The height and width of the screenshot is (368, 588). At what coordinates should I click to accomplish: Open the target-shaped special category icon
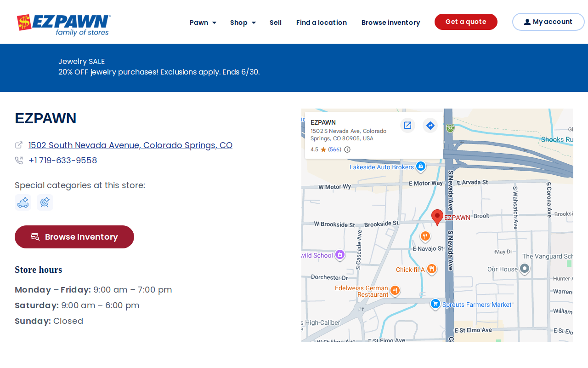pyautogui.click(x=45, y=202)
